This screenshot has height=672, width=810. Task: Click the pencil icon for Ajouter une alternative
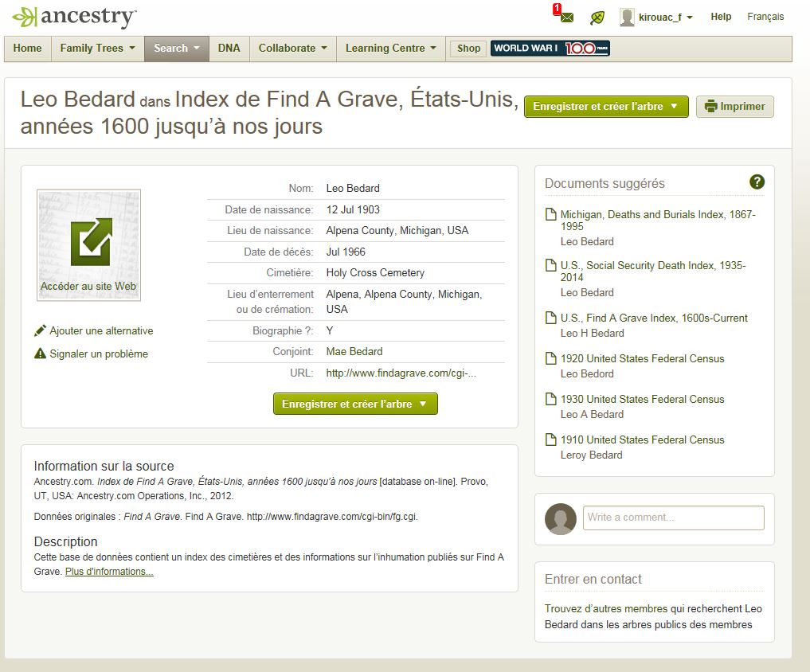[x=40, y=330]
